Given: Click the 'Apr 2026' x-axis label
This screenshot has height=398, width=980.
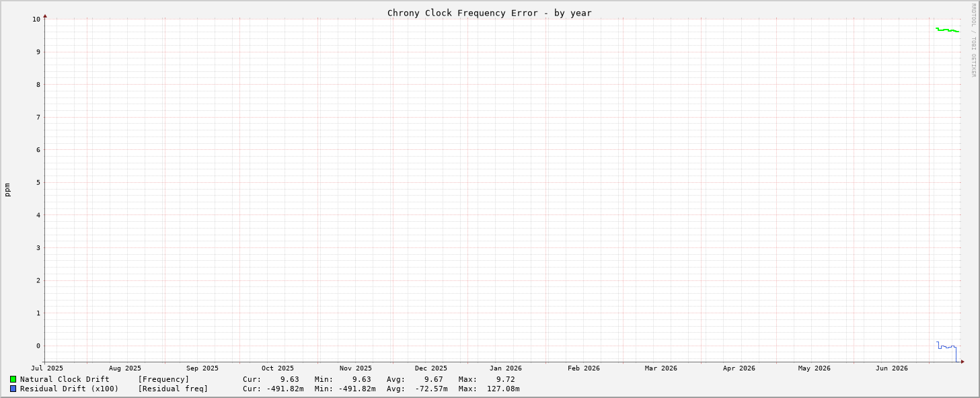Looking at the screenshot, I should tap(739, 368).
